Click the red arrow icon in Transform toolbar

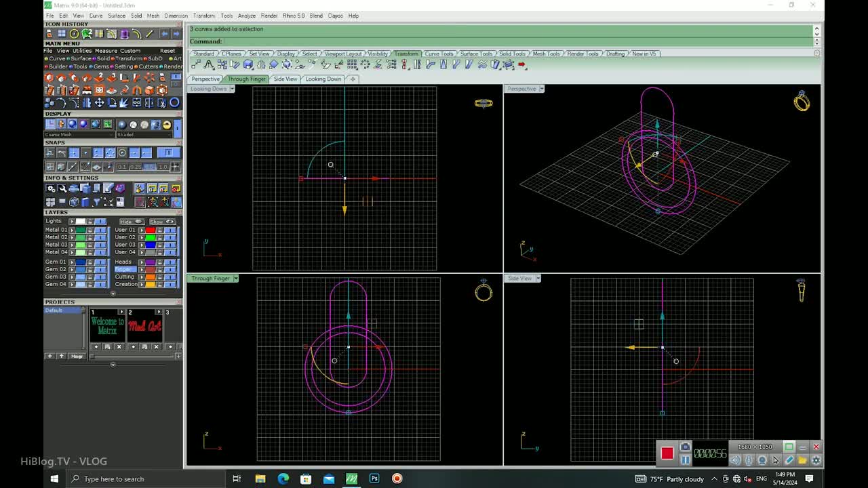[521, 65]
